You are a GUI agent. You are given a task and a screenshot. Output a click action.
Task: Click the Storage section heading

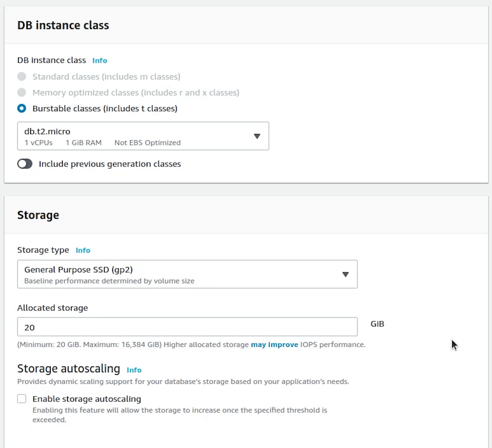(38, 215)
